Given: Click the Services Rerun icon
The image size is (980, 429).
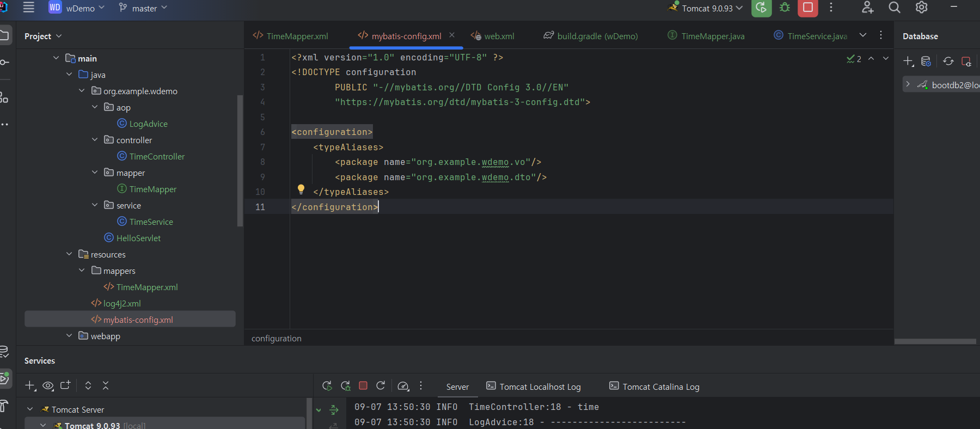Looking at the screenshot, I should (327, 385).
